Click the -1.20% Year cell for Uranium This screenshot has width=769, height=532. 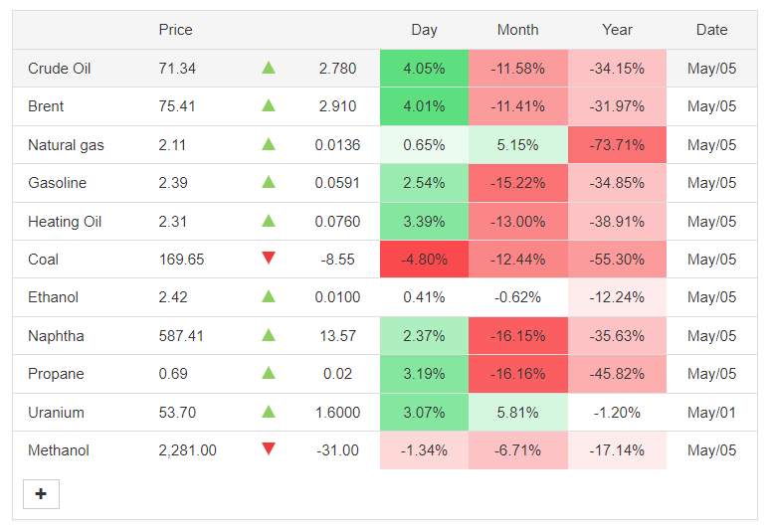click(617, 413)
